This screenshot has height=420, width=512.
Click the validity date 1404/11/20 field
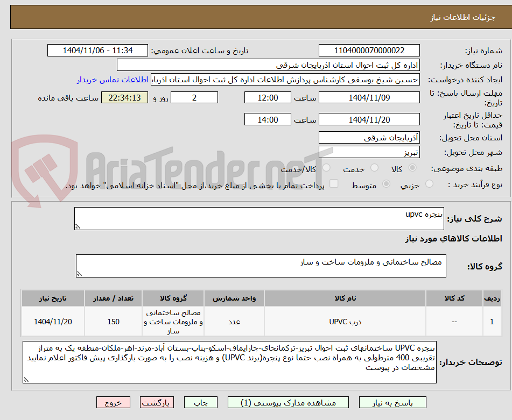[369, 119]
